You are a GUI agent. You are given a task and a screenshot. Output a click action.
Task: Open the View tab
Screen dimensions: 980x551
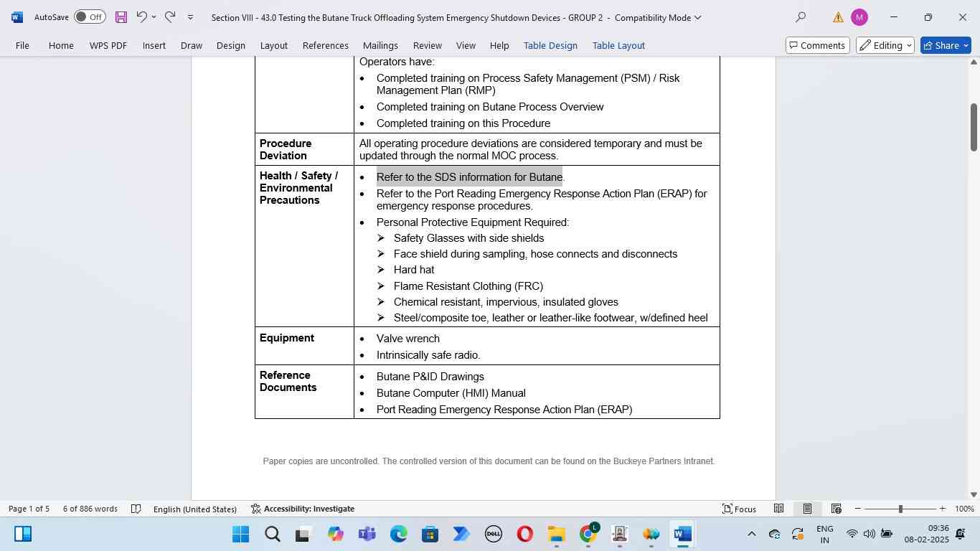tap(466, 45)
